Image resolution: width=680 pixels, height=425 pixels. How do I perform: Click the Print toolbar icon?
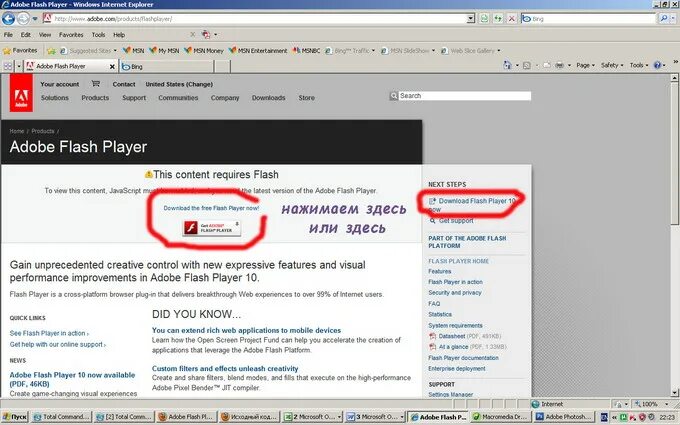pyautogui.click(x=560, y=65)
